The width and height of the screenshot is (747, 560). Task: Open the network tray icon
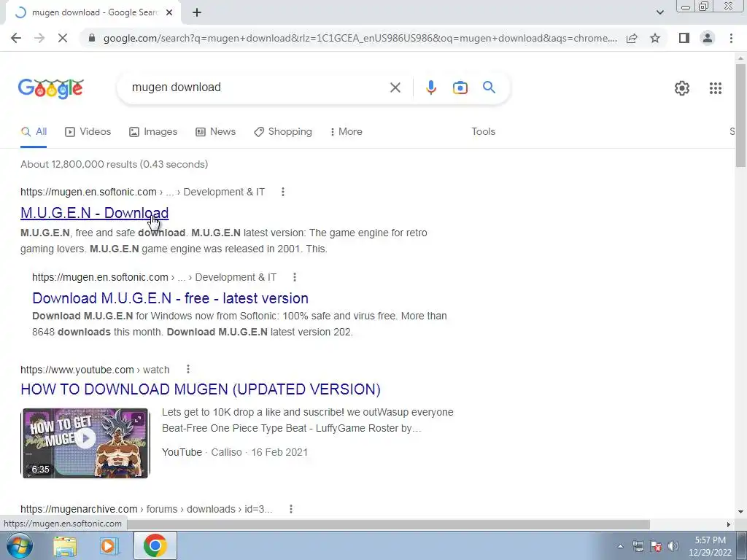click(x=638, y=546)
